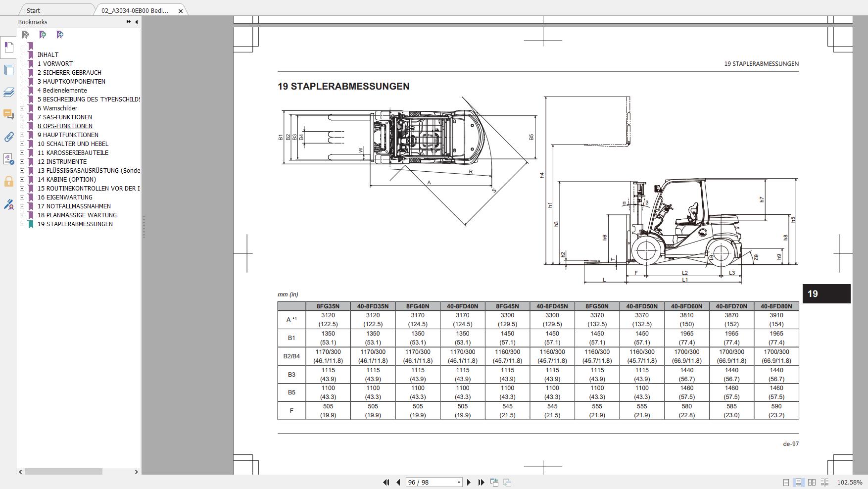868x489 pixels.
Task: Open the digital signatures panel icon
Action: [8, 159]
